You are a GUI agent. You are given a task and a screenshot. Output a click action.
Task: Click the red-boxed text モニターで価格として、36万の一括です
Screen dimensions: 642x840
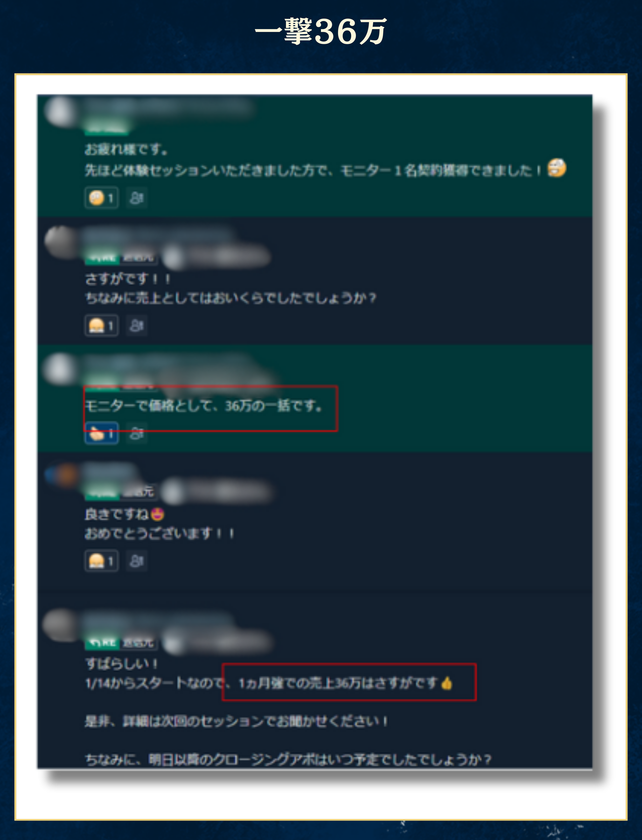coord(203,406)
